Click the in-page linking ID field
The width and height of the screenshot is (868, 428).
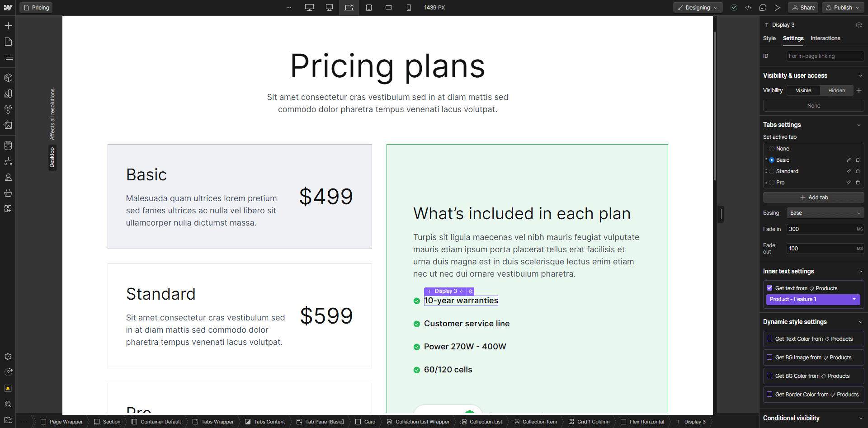825,56
